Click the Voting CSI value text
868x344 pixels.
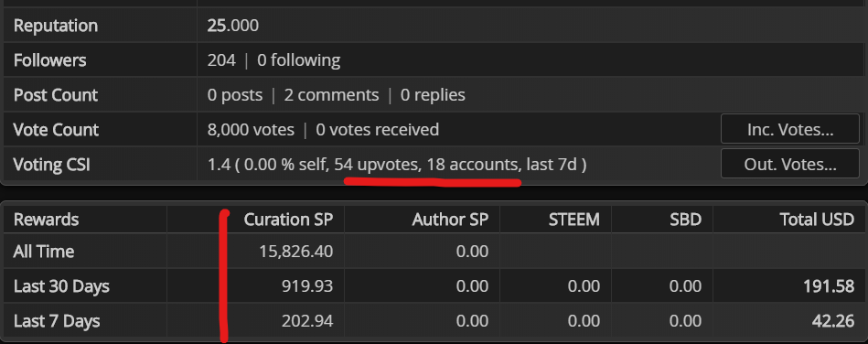(397, 165)
